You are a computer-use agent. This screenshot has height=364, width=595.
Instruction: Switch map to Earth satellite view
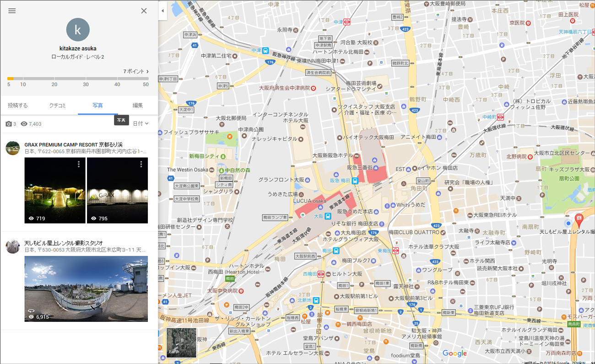coord(181,343)
